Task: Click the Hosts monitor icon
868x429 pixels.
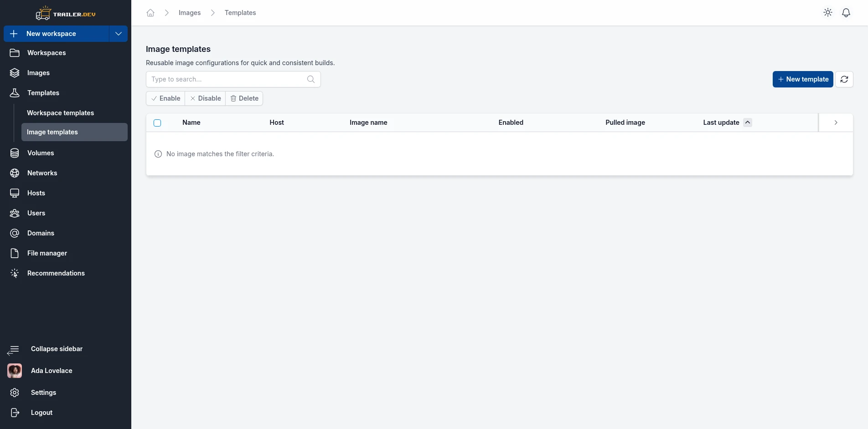Action: click(x=15, y=193)
